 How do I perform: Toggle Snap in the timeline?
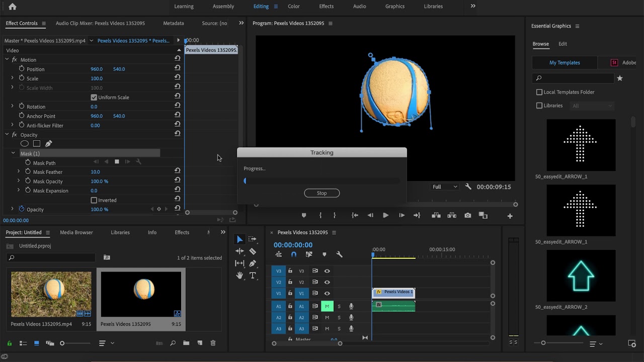(x=294, y=254)
